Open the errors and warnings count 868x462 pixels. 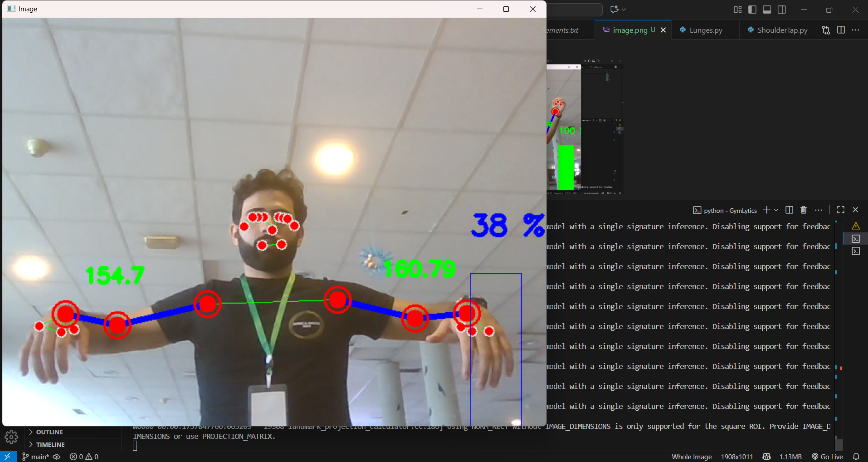point(84,457)
